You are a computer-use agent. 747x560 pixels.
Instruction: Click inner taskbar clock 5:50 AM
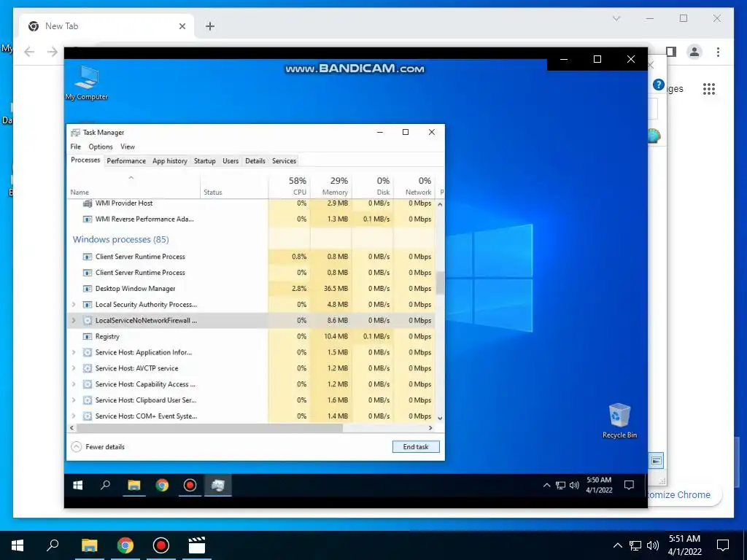[x=599, y=485]
